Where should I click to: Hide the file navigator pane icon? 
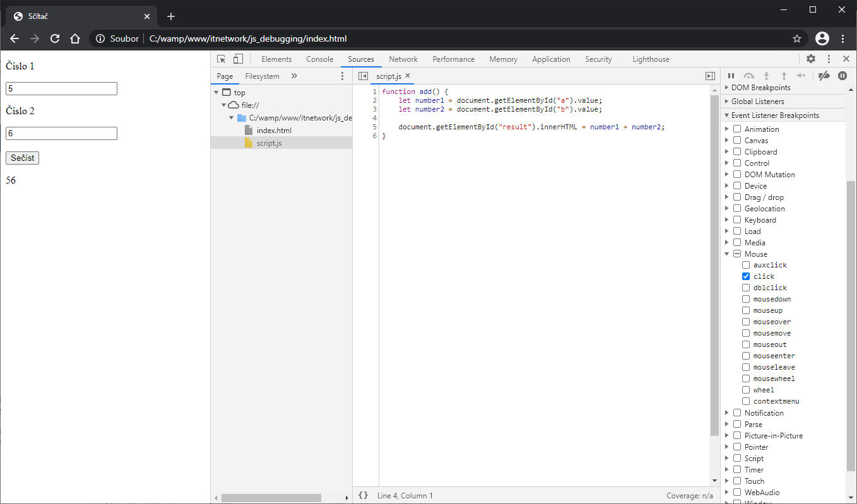363,76
